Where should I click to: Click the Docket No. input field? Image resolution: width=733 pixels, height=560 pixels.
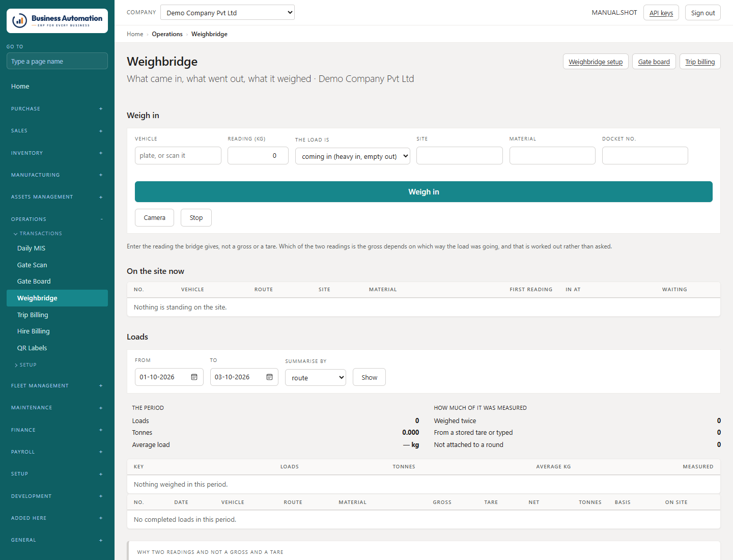tap(645, 156)
